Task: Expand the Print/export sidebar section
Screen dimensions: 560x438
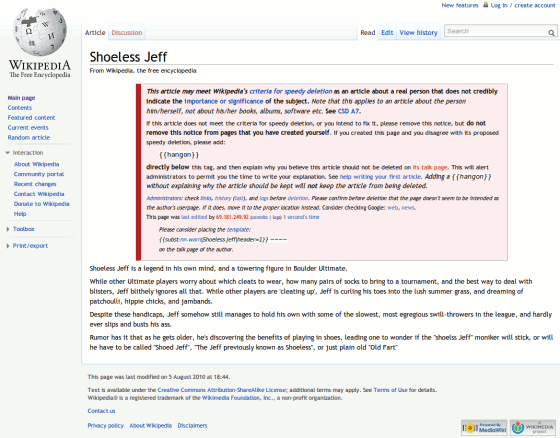Action: pos(27,246)
